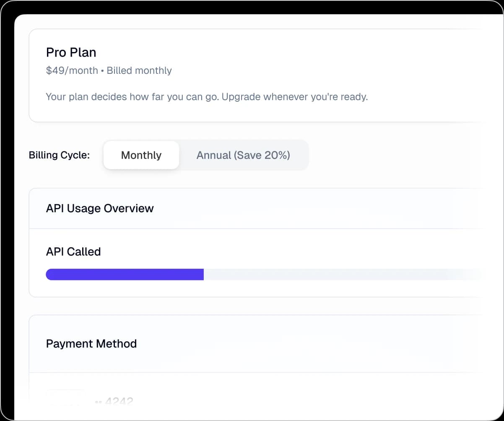Click the bullet separator after $49/month
This screenshot has height=421, width=504.
pyautogui.click(x=102, y=71)
